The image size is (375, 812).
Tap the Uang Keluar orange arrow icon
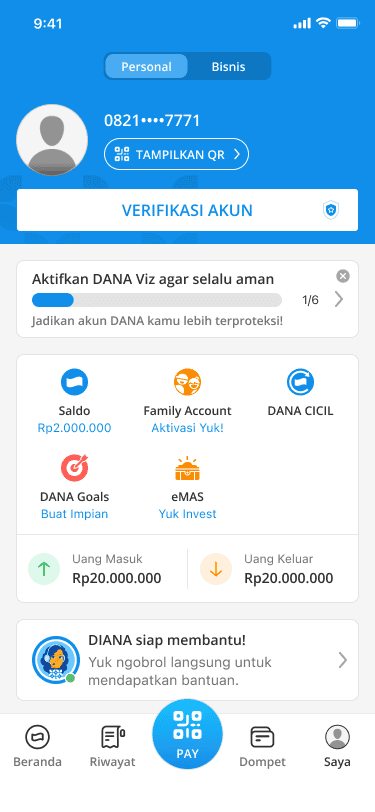[216, 569]
